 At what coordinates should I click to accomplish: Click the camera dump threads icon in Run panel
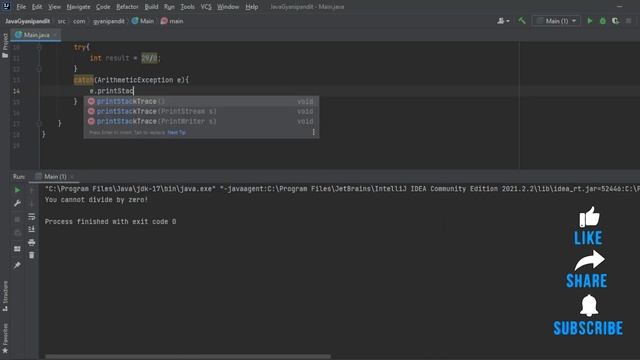pos(17,233)
